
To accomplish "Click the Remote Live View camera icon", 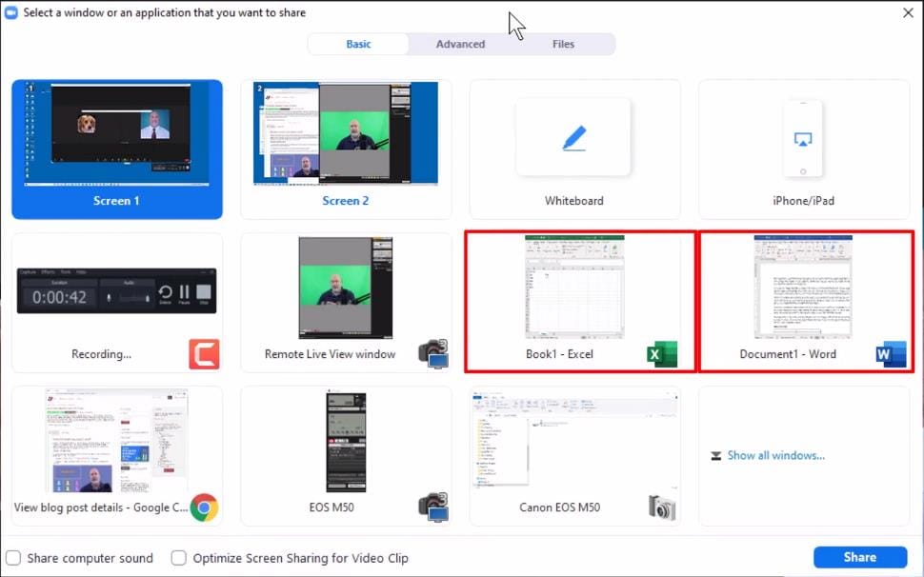I will [432, 353].
